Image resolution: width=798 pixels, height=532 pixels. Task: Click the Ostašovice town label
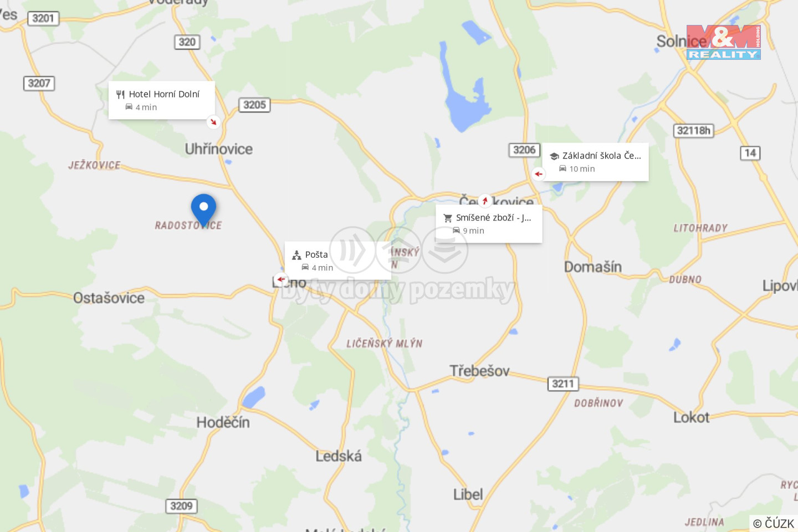[109, 298]
